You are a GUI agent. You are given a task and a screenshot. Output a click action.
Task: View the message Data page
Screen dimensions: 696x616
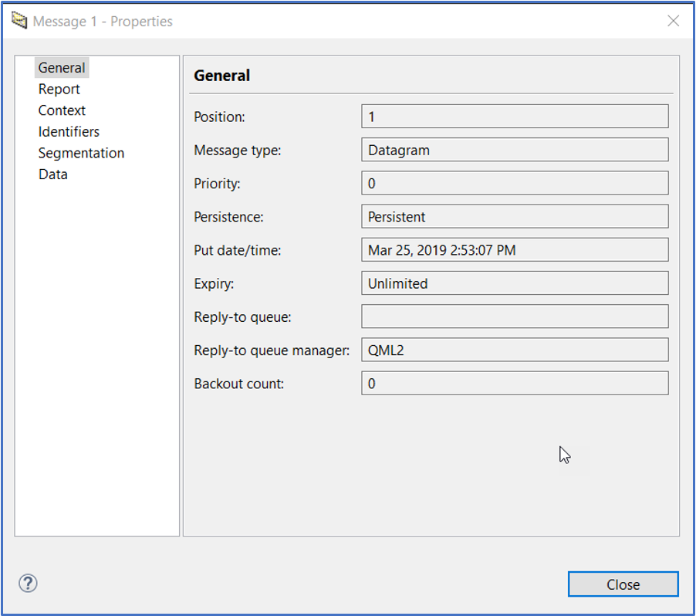(53, 174)
